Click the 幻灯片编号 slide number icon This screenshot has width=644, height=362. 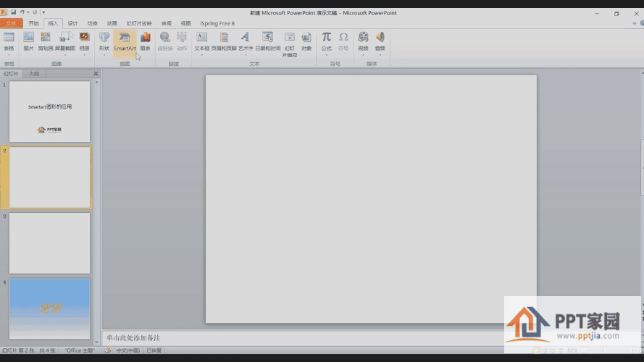[290, 44]
